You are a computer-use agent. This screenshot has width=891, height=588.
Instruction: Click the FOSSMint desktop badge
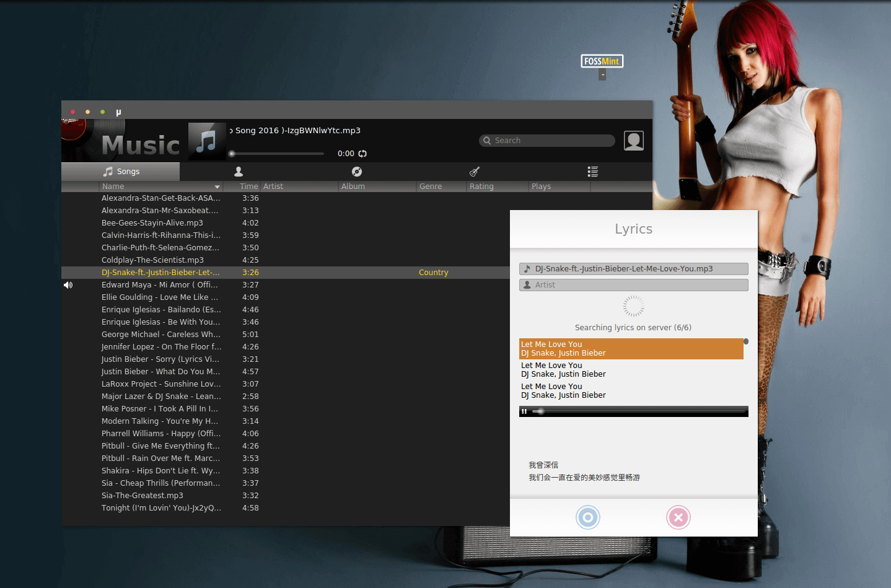(602, 61)
